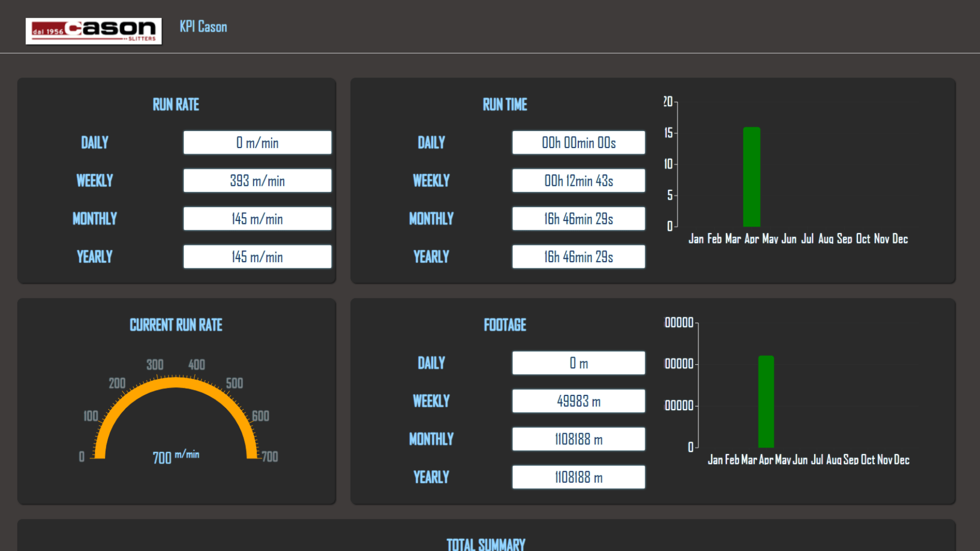Viewport: 980px width, 551px height.
Task: Click the green bar in Run Time chart
Action: (751, 177)
